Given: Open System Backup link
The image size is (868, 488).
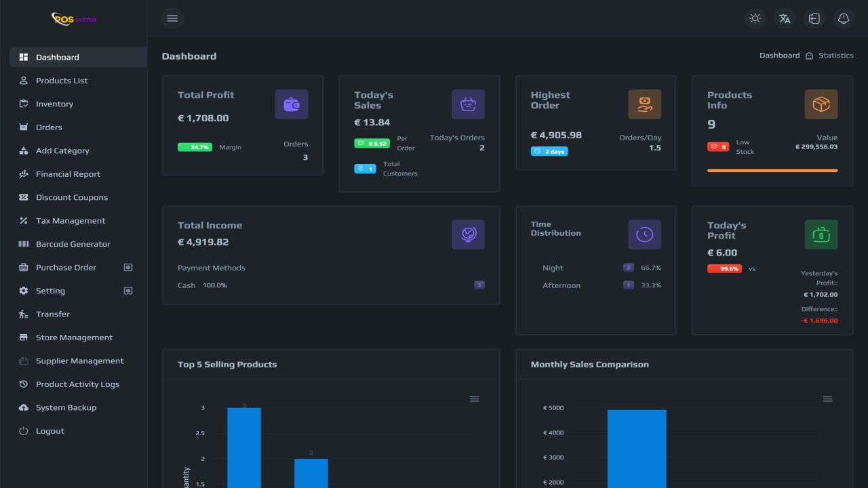Looking at the screenshot, I should point(78,408).
